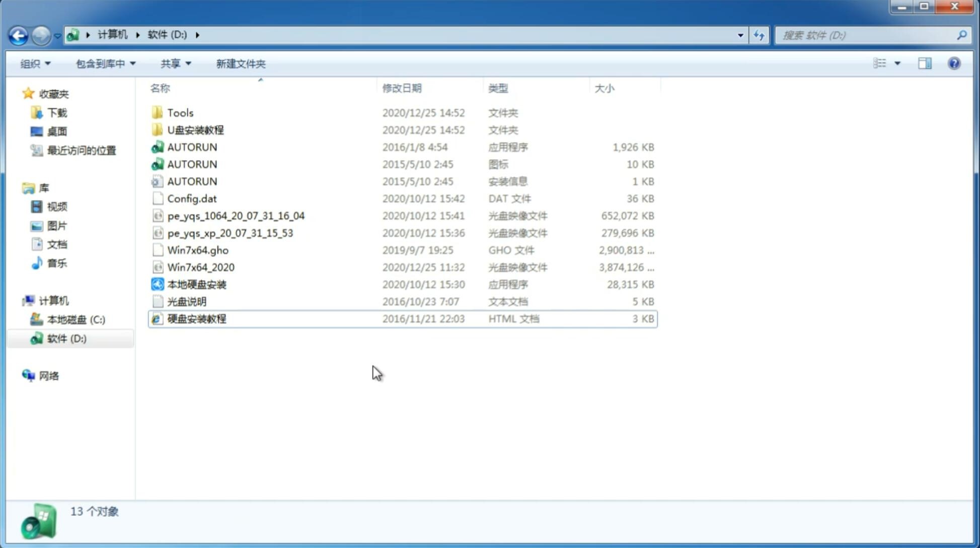Select 软件 (D:) drive in sidebar

point(66,338)
